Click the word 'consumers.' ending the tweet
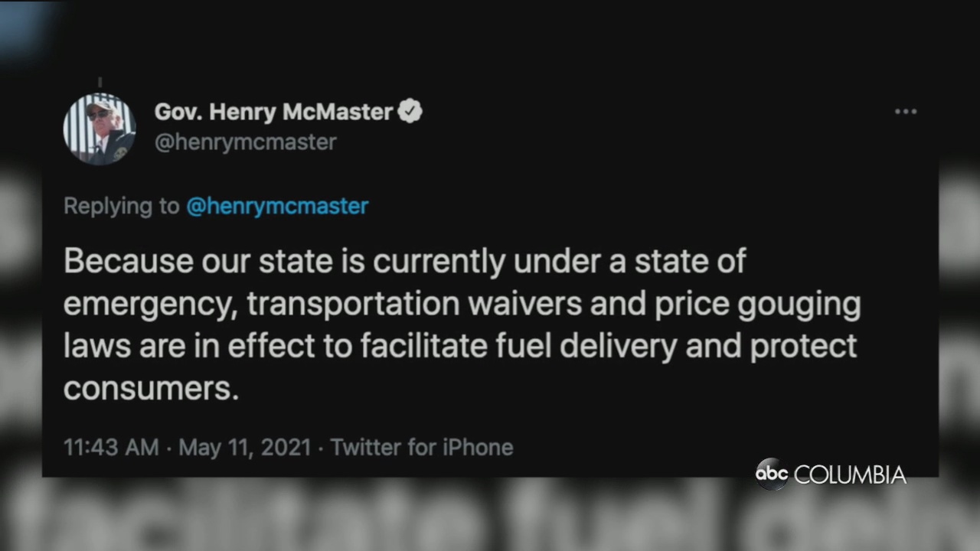 [x=151, y=389]
